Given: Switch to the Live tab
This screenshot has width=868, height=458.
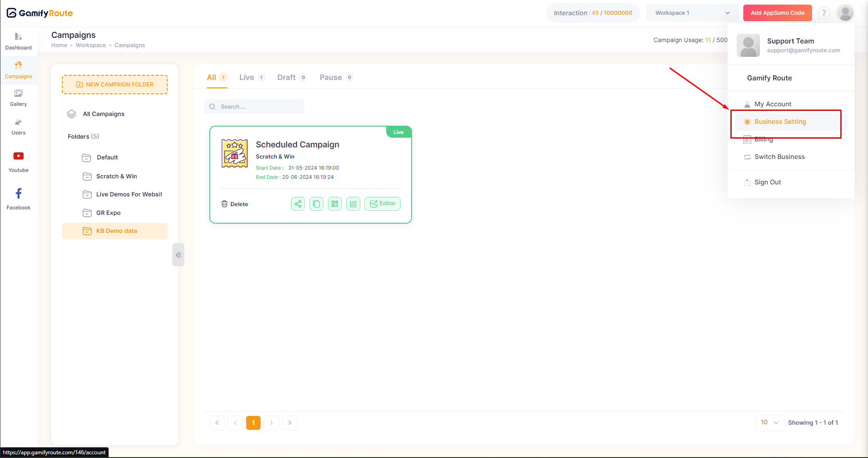Looking at the screenshot, I should [247, 78].
